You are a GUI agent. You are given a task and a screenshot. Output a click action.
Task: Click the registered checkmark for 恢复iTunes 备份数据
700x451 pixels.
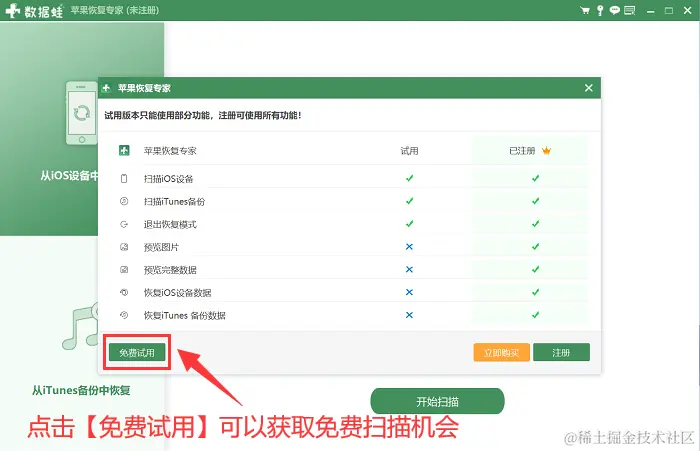[535, 315]
